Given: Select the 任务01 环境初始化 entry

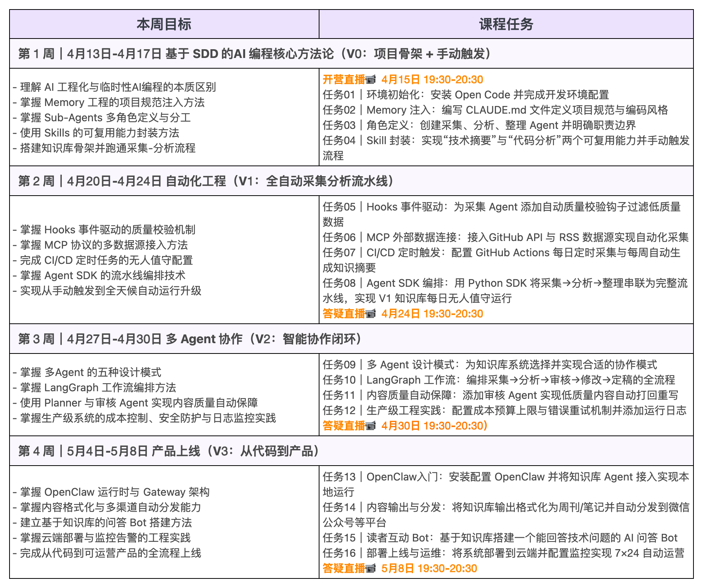Looking at the screenshot, I should [x=457, y=95].
